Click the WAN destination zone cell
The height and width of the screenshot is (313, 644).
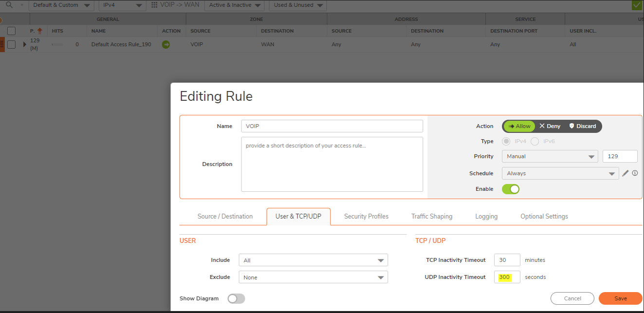(267, 44)
